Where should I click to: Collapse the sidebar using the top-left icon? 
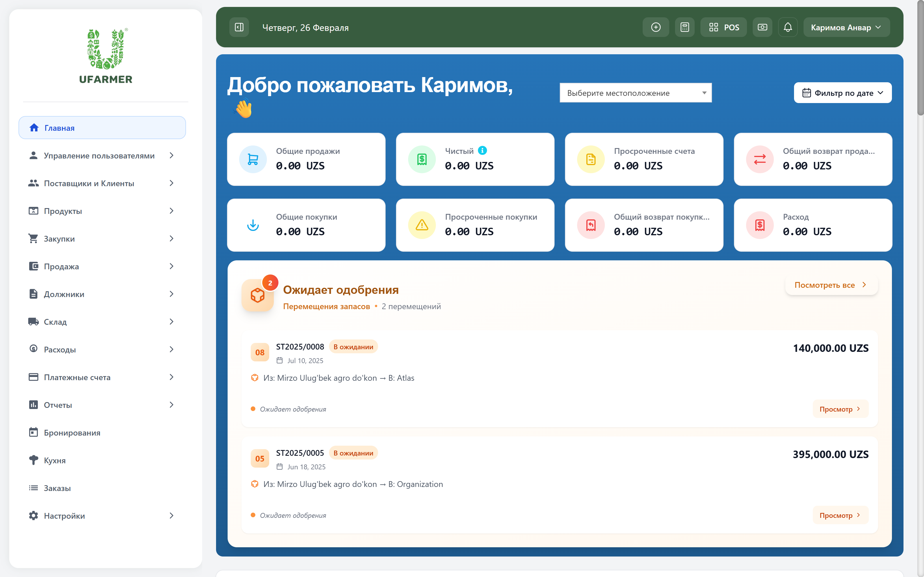pyautogui.click(x=239, y=27)
